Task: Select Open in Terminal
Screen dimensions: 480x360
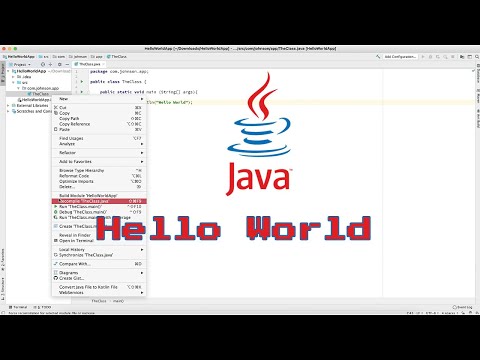Action: 99,240
